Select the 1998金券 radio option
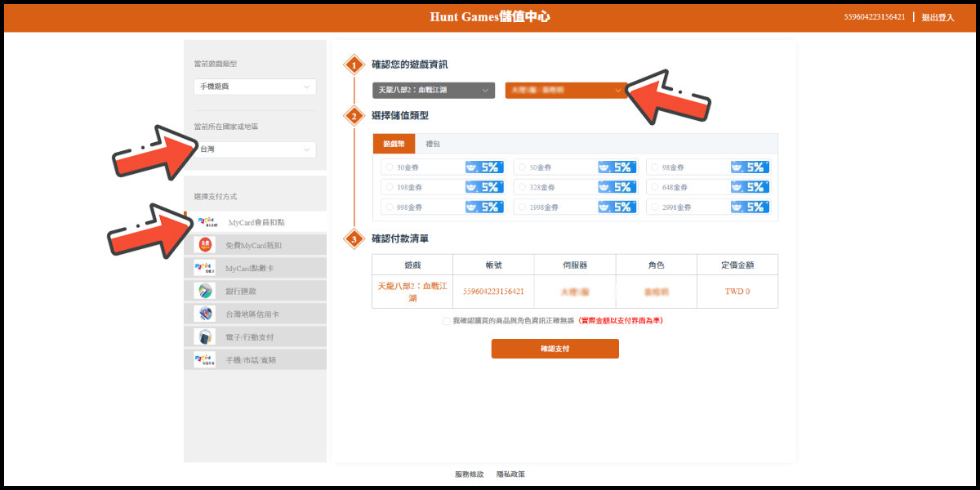The image size is (980, 490). [521, 207]
